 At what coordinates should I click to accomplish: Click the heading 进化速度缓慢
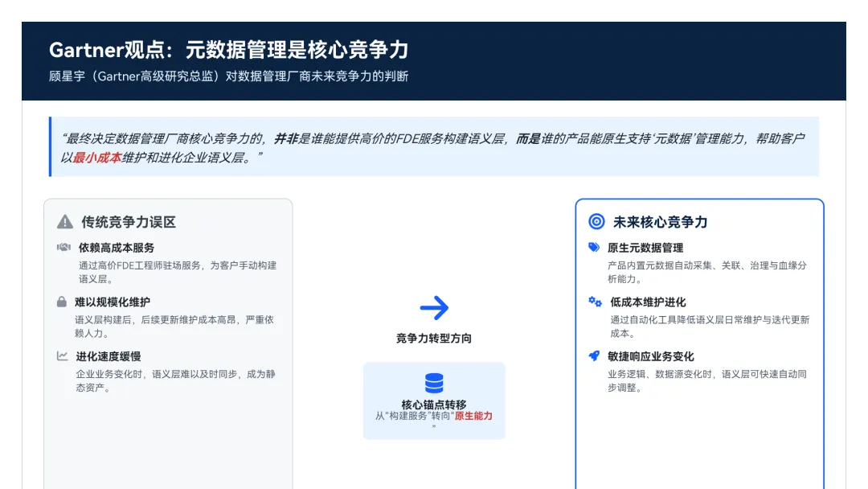108,356
